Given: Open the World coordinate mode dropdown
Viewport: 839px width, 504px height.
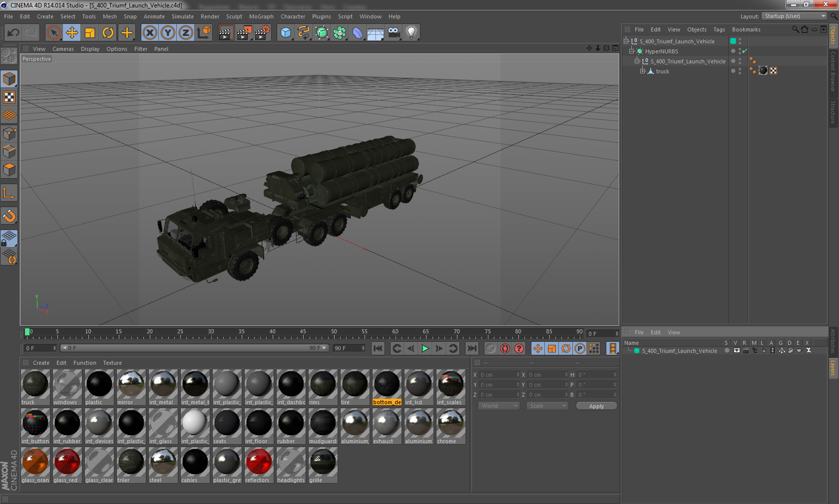Looking at the screenshot, I should click(x=499, y=406).
